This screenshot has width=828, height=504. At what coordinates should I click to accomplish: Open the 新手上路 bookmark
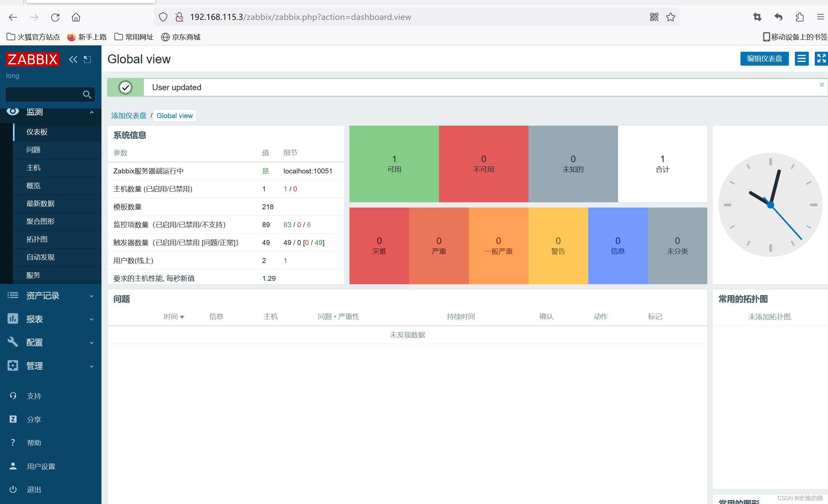tap(87, 37)
